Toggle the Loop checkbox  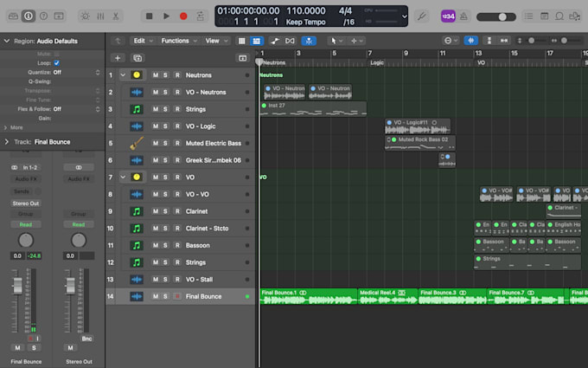click(56, 63)
